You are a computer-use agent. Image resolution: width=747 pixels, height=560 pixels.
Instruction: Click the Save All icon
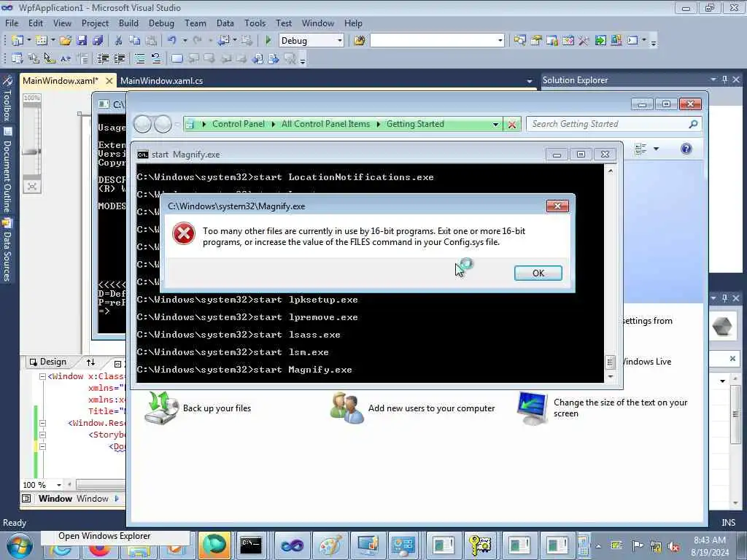point(98,41)
